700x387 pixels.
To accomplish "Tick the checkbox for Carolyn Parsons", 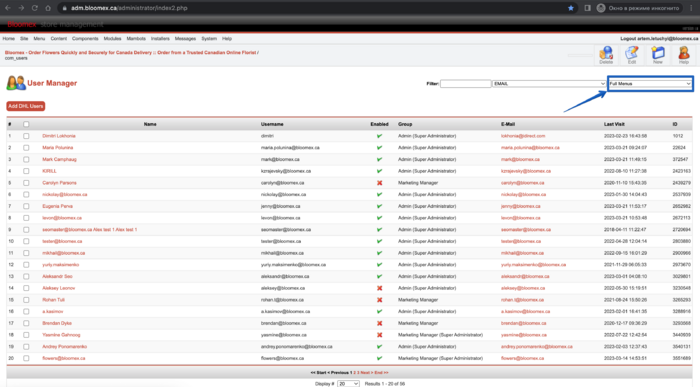I will pyautogui.click(x=26, y=183).
